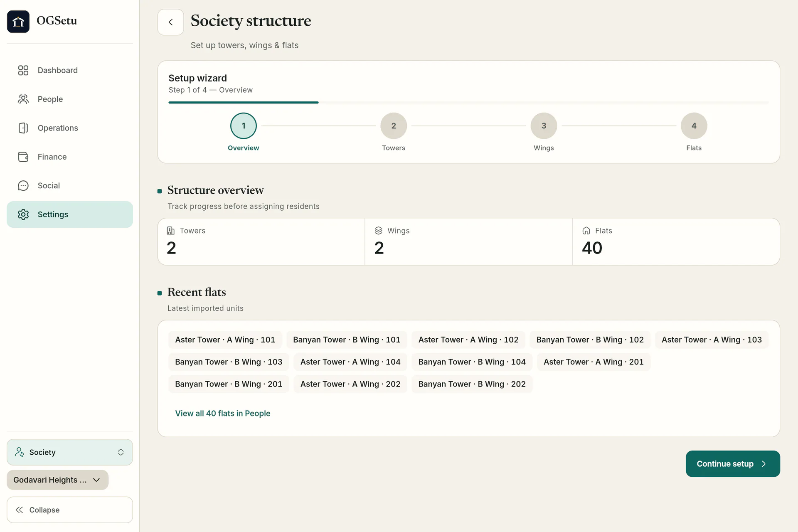Select the Aster Tower A Wing 103 chip
Viewport: 798px width, 532px height.
point(712,340)
